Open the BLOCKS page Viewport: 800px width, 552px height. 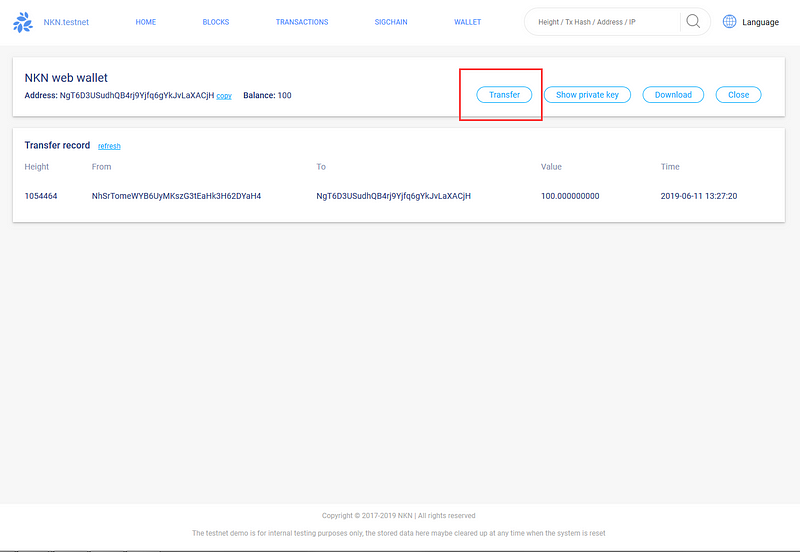pyautogui.click(x=216, y=22)
